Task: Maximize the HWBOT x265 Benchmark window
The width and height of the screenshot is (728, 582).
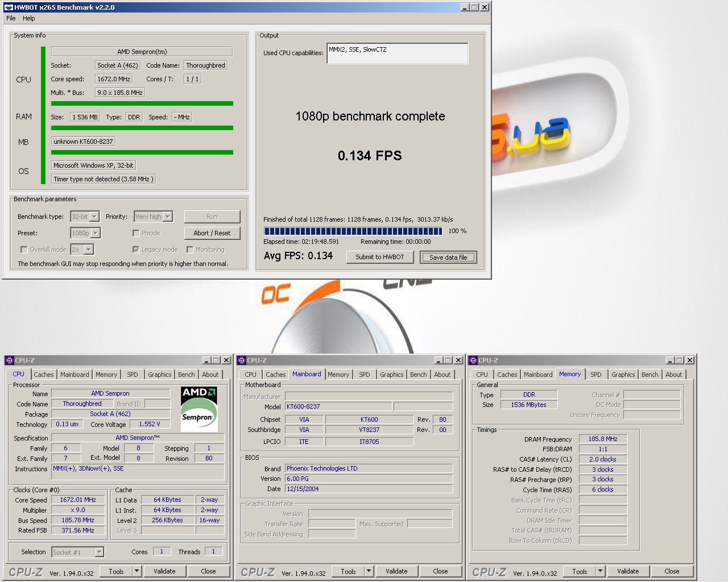Action: tap(474, 7)
